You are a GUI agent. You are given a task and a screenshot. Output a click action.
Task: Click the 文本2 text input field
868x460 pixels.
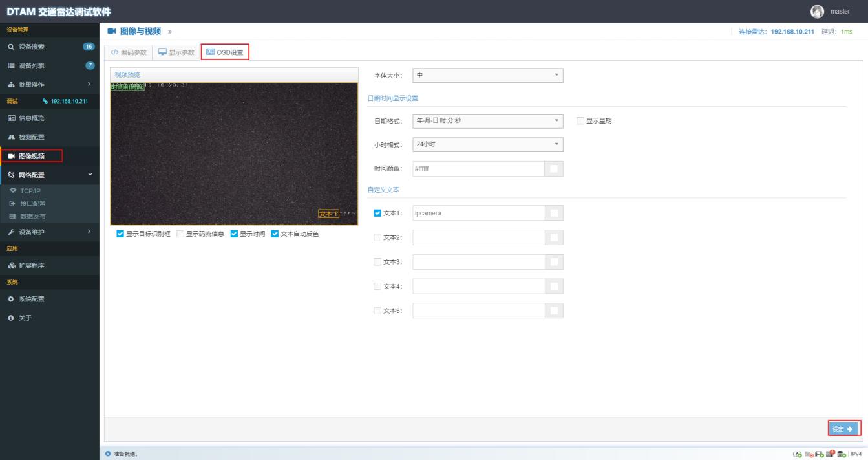tap(478, 238)
